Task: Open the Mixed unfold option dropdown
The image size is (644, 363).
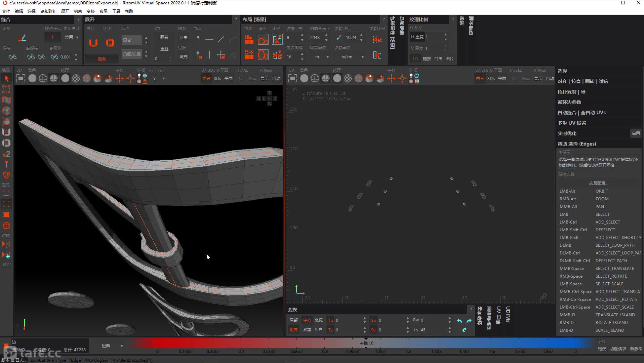Action: 132,40
